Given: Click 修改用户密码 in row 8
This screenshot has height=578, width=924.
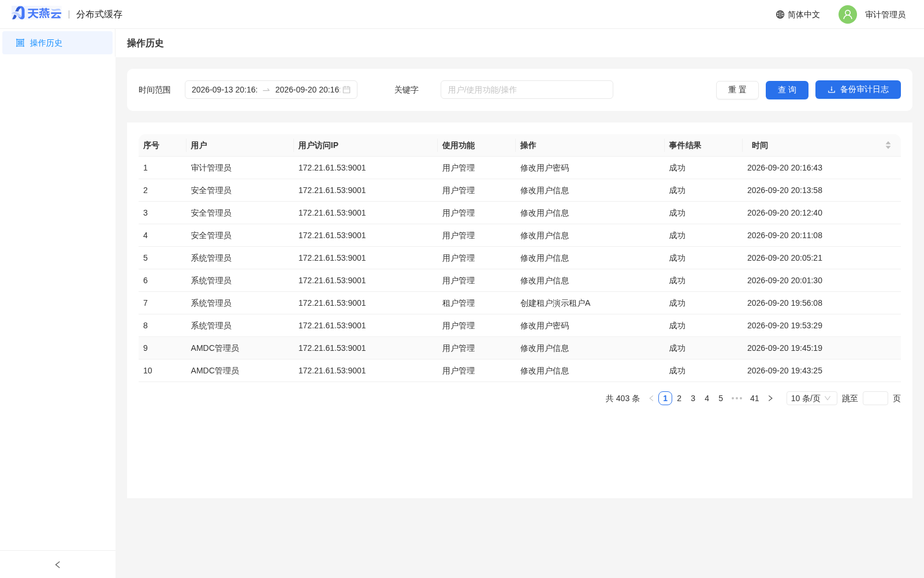Looking at the screenshot, I should [x=545, y=325].
